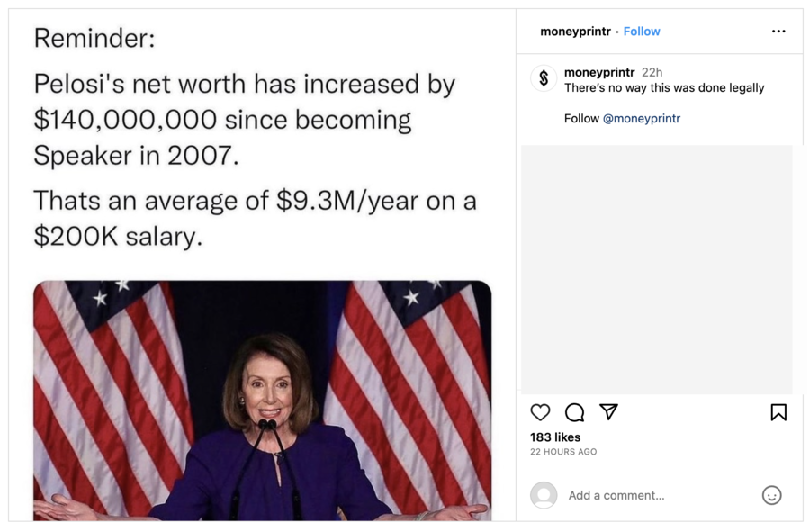Click the empty grey comments area
Screen dimensions: 810x532
[656, 269]
